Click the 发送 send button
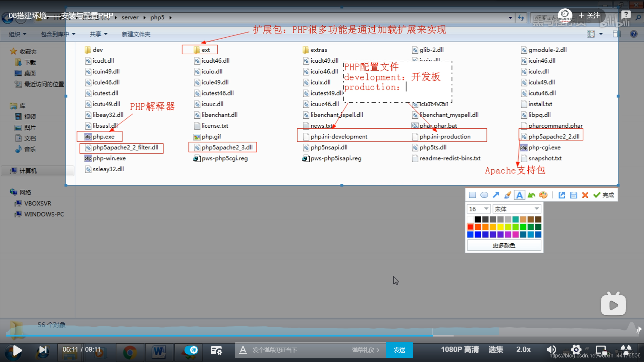The height and width of the screenshot is (362, 644). coord(399,350)
